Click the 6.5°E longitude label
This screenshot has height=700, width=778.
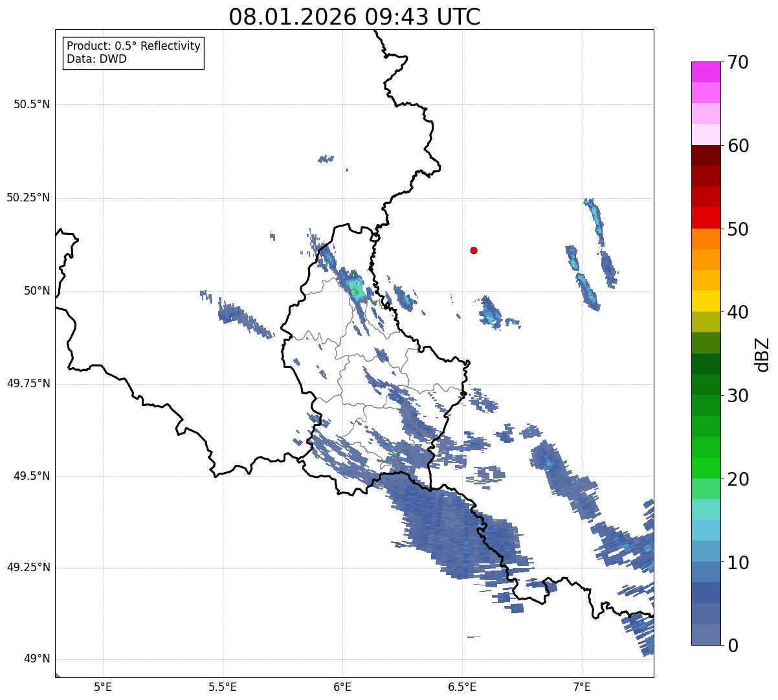click(x=462, y=686)
